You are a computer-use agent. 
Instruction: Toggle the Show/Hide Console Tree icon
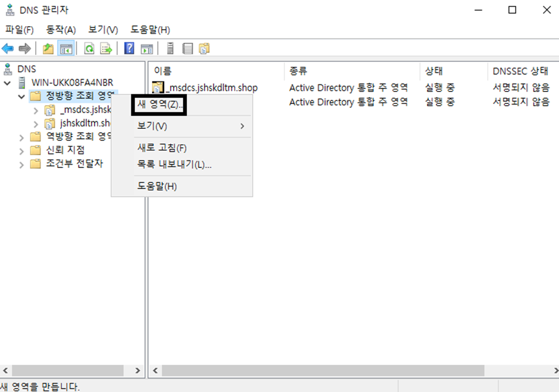click(x=65, y=49)
